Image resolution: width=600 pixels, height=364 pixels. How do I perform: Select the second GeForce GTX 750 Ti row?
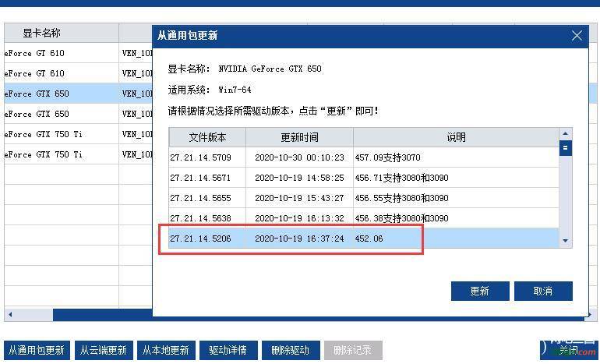pos(79,154)
